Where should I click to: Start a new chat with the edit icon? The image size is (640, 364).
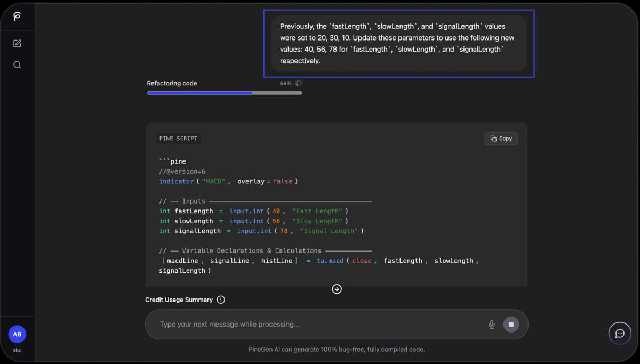pos(17,43)
